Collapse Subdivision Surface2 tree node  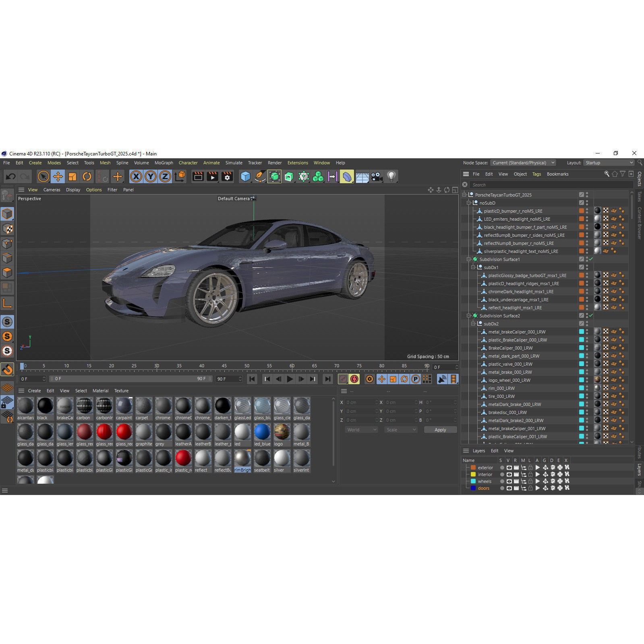(x=469, y=316)
